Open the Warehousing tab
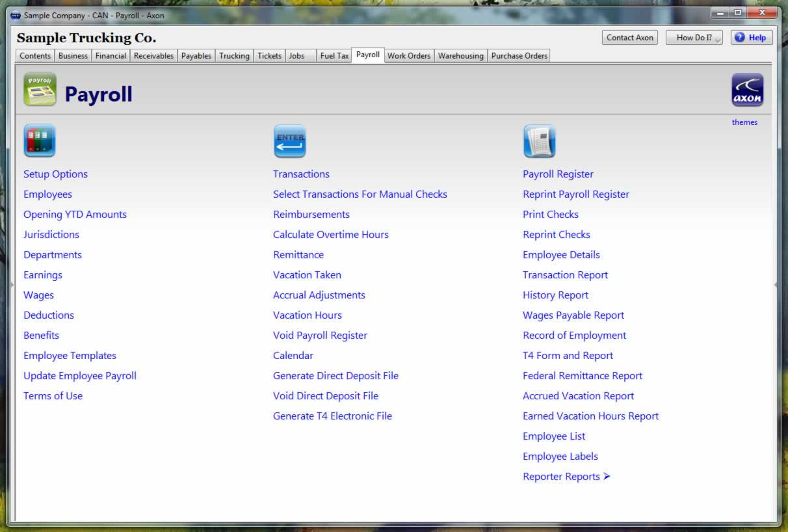Viewport: 788px width, 532px height. (460, 56)
